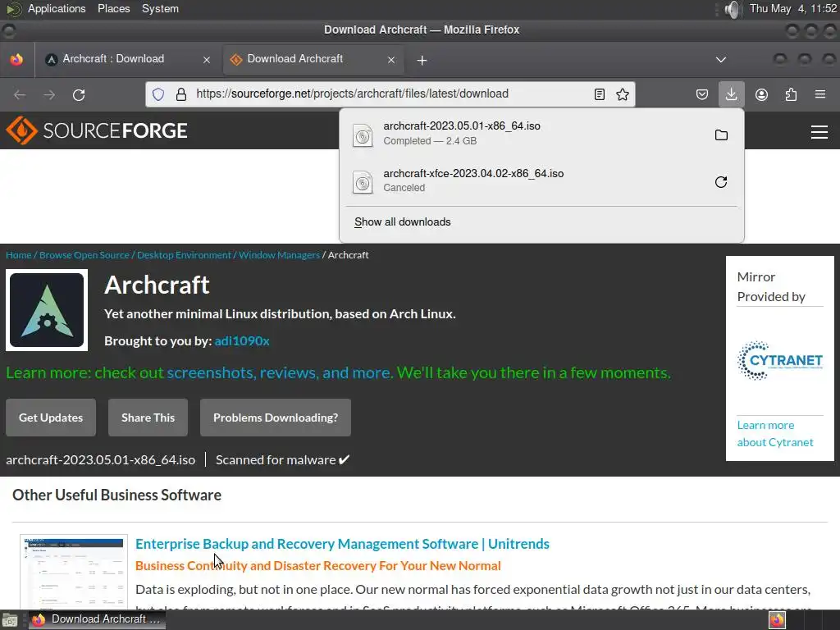Click the volume speaker icon in top panel
The height and width of the screenshot is (630, 840).
pos(732,9)
